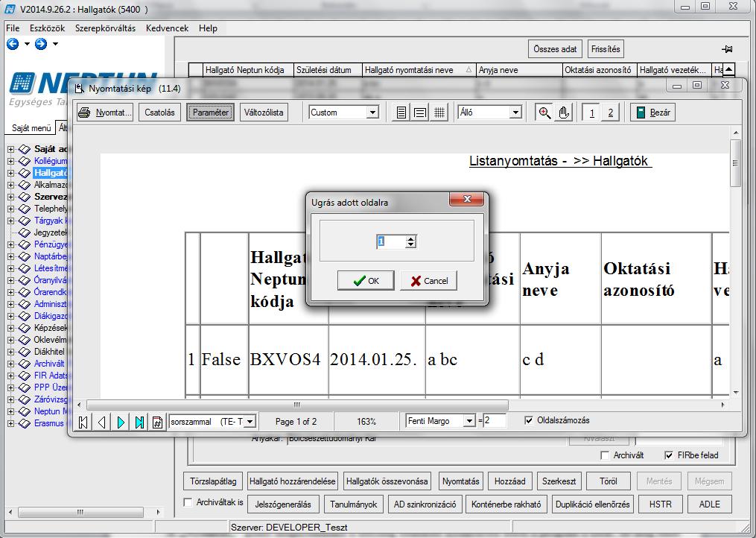Click the Frissítés button

(606, 48)
